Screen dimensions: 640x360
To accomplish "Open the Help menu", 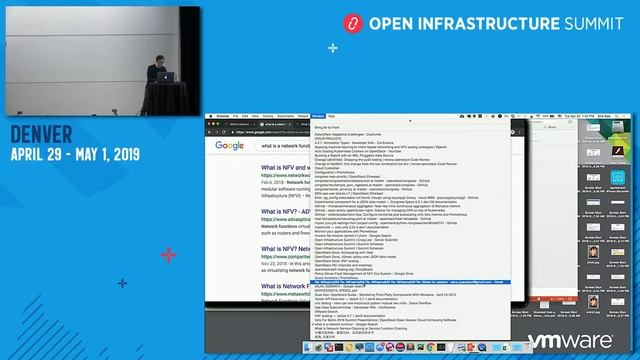I will pos(331,116).
